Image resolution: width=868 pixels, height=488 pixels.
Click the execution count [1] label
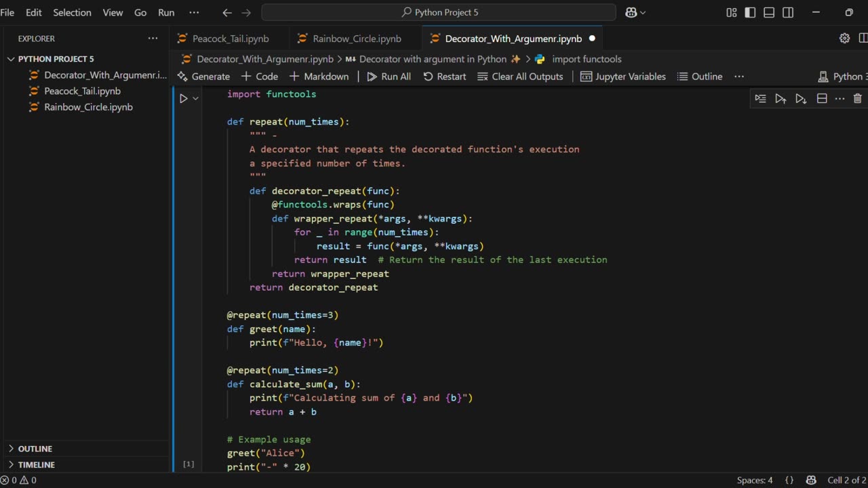pos(189,464)
